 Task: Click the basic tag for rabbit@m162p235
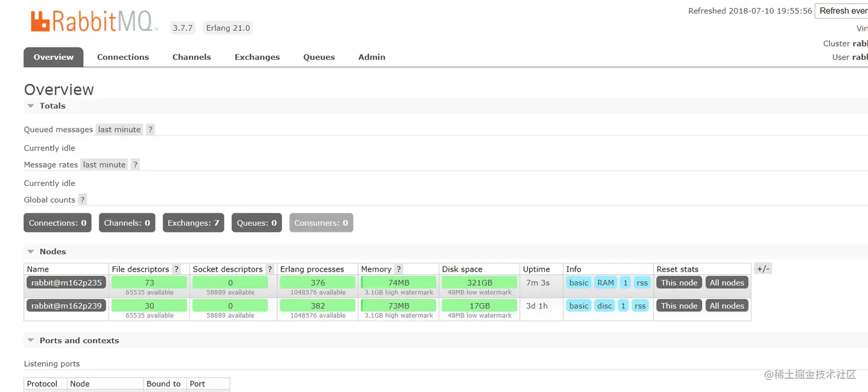pyautogui.click(x=579, y=282)
